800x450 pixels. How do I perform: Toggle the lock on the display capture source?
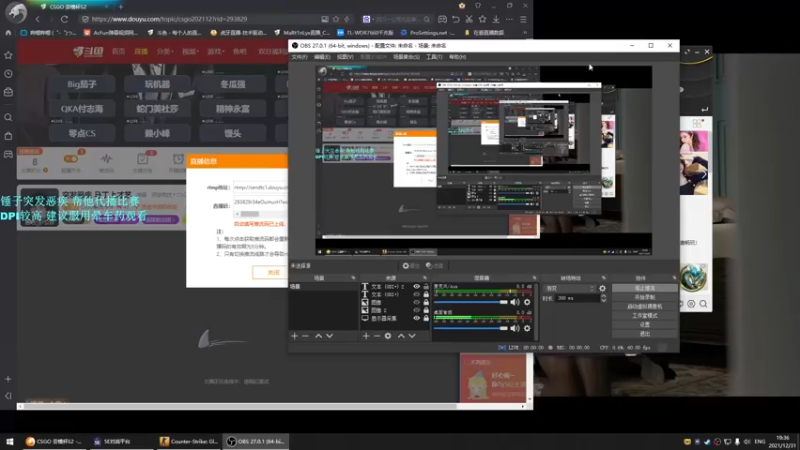coord(426,318)
